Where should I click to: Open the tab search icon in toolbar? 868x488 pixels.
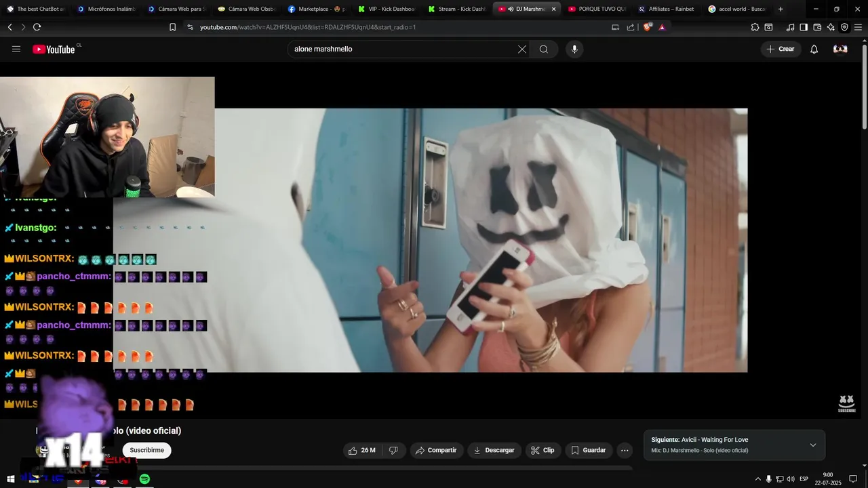pos(768,27)
